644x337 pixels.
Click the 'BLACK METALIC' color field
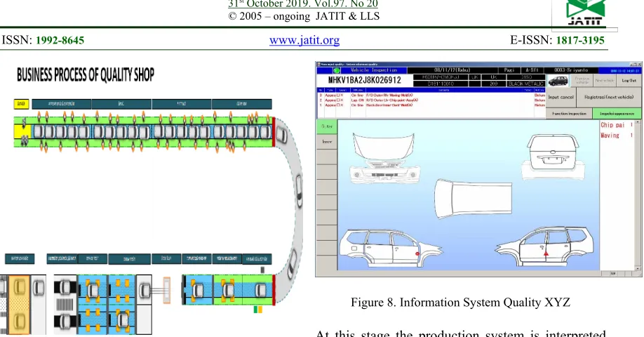[526, 84]
